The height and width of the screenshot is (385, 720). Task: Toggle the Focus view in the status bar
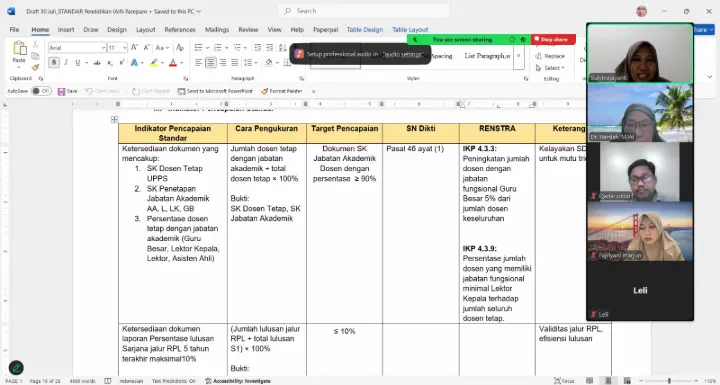tap(564, 381)
